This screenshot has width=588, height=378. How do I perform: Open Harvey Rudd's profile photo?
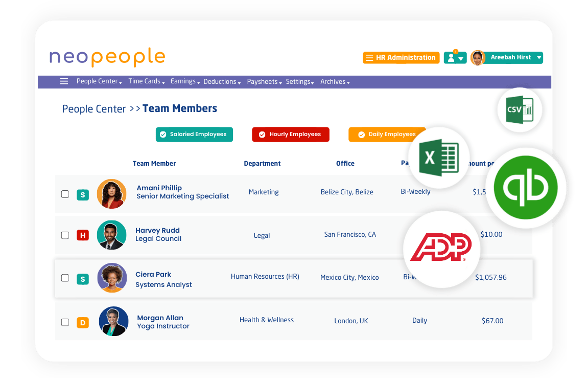point(111,235)
